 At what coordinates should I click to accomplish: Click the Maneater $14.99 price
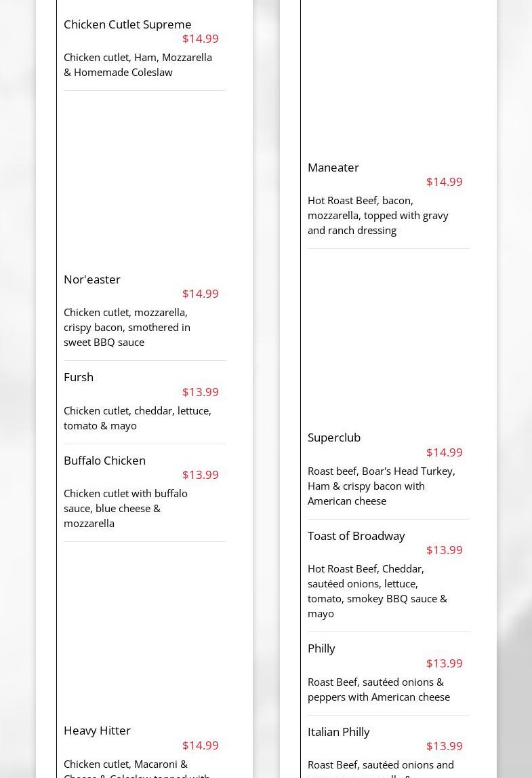[444, 182]
